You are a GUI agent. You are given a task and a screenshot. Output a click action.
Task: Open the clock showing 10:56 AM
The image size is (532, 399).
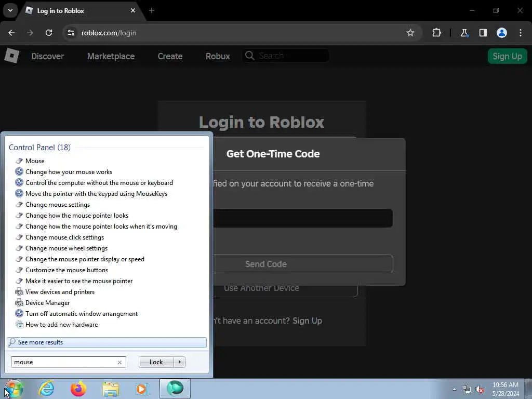(x=505, y=389)
